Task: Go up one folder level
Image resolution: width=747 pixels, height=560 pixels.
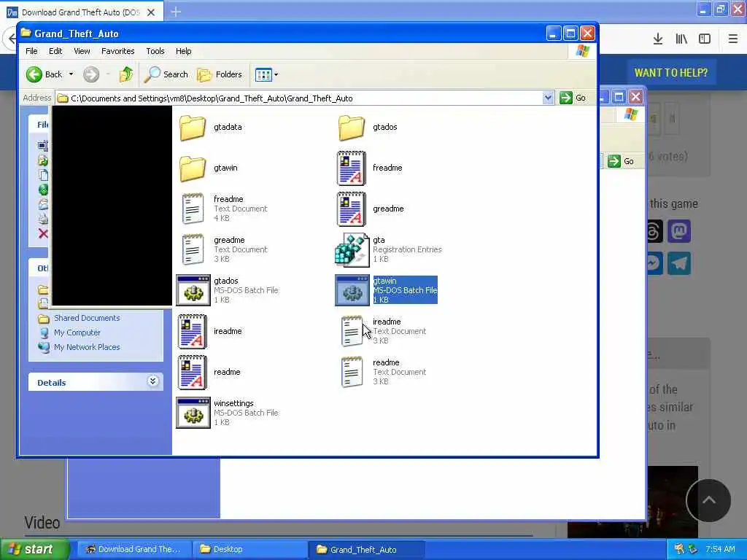Action: (x=126, y=74)
